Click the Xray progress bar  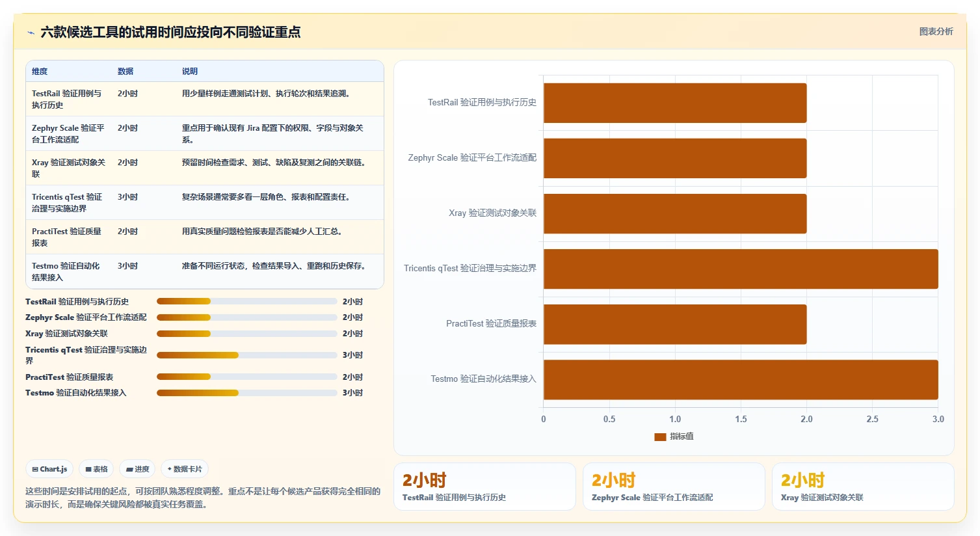coord(247,334)
